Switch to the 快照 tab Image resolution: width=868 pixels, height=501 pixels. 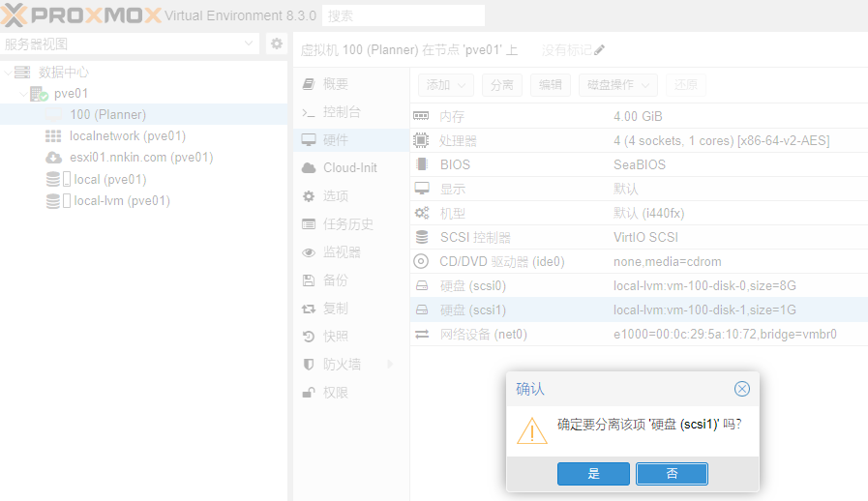[336, 337]
